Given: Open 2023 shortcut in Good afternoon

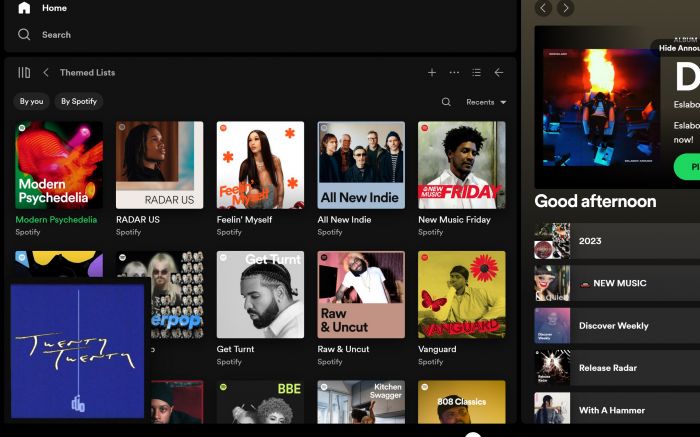Looking at the screenshot, I should [x=617, y=241].
